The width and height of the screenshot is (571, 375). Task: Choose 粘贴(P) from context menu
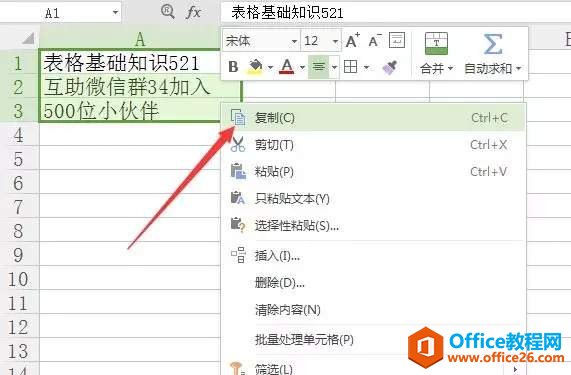coord(373,171)
